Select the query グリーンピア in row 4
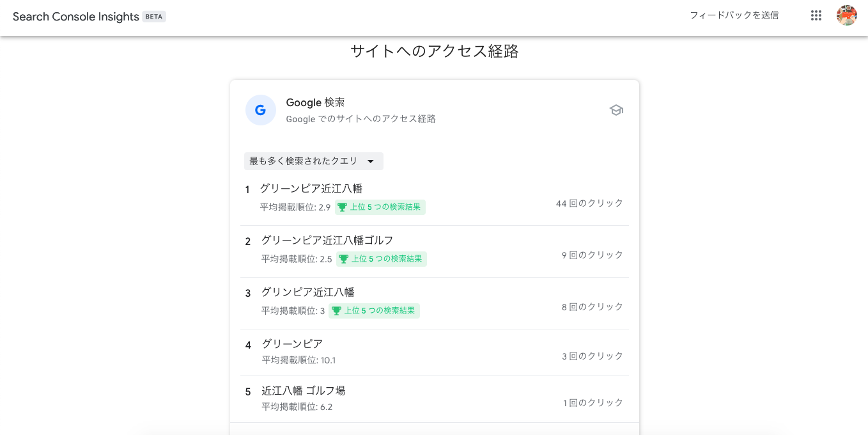 pyautogui.click(x=292, y=344)
